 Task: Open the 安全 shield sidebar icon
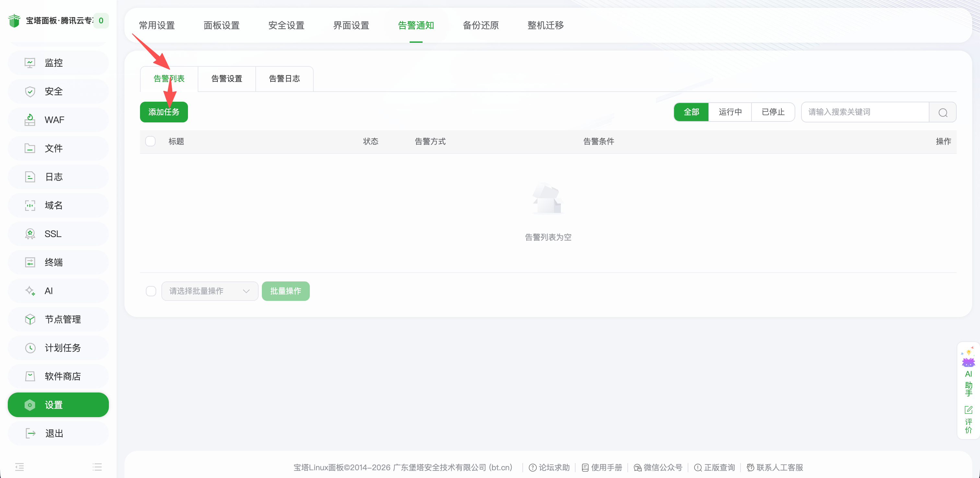(30, 91)
